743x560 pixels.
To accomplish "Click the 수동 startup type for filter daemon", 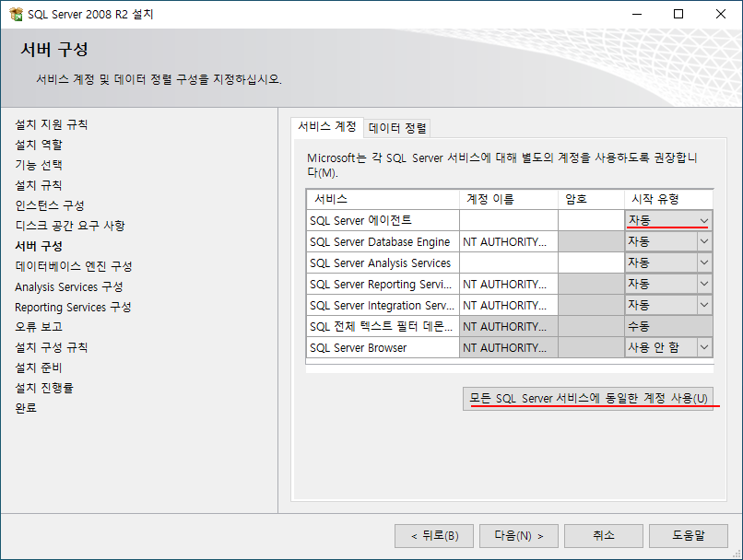I will (x=668, y=327).
